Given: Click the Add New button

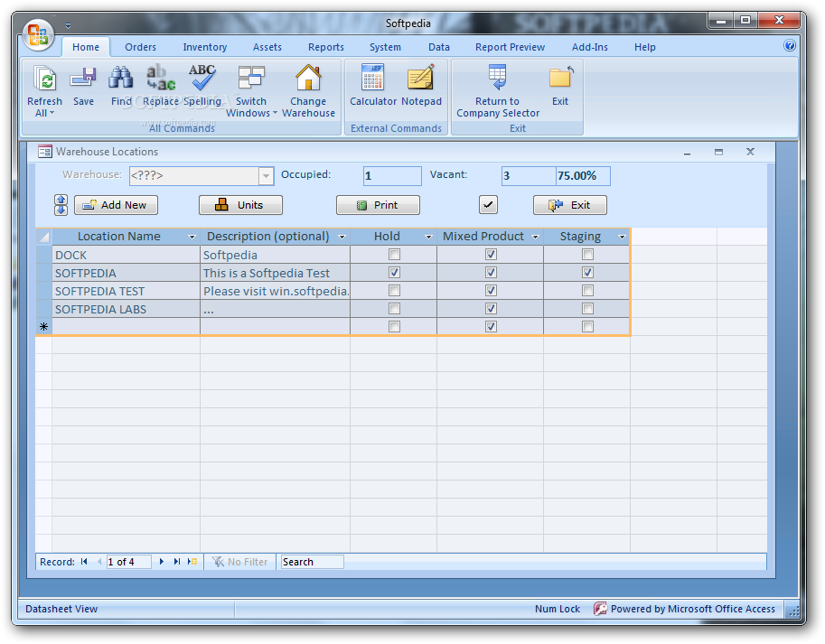Looking at the screenshot, I should coord(116,205).
